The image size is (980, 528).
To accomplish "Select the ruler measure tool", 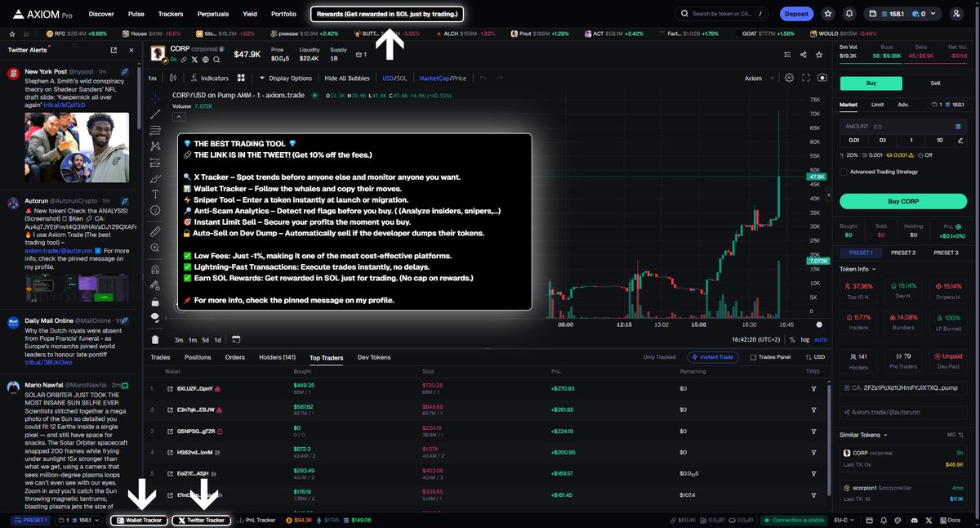I will [155, 232].
